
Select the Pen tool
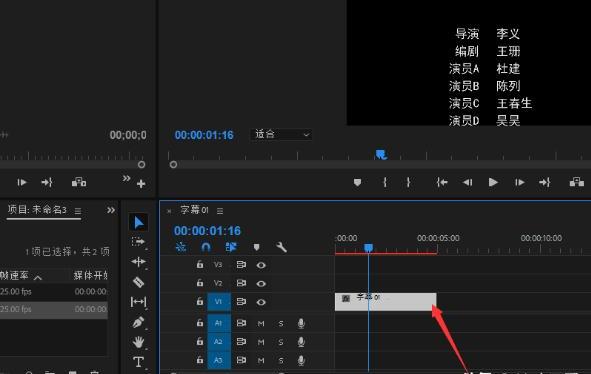(x=138, y=322)
